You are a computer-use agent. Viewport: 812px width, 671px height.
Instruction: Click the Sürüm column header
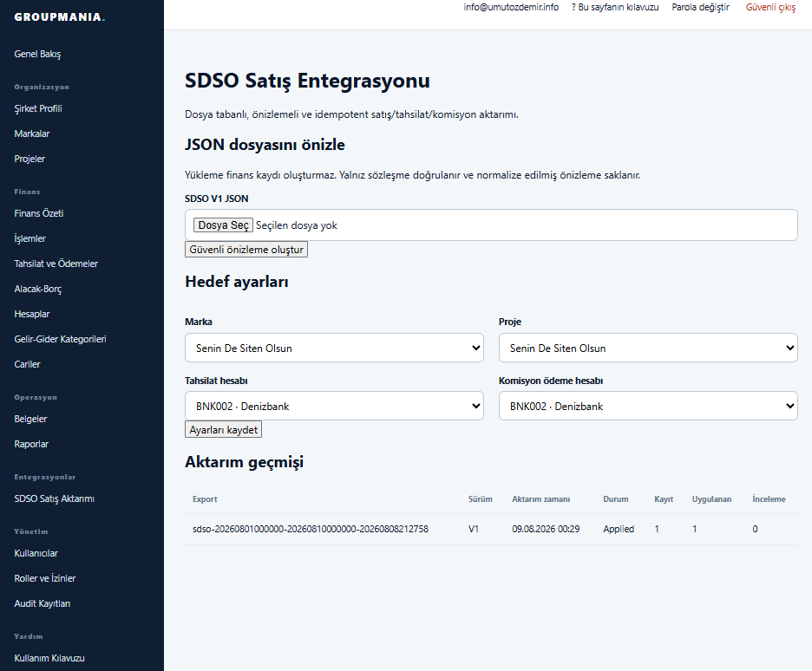[x=480, y=499]
